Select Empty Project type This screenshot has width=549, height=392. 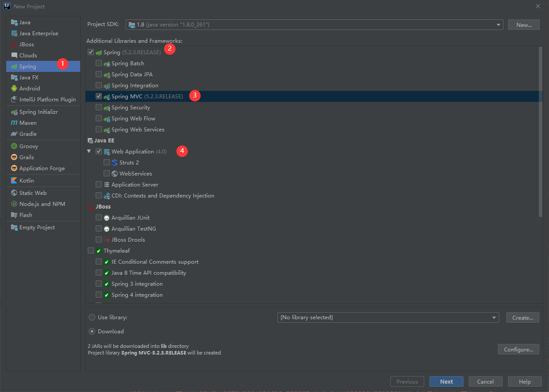(x=43, y=227)
